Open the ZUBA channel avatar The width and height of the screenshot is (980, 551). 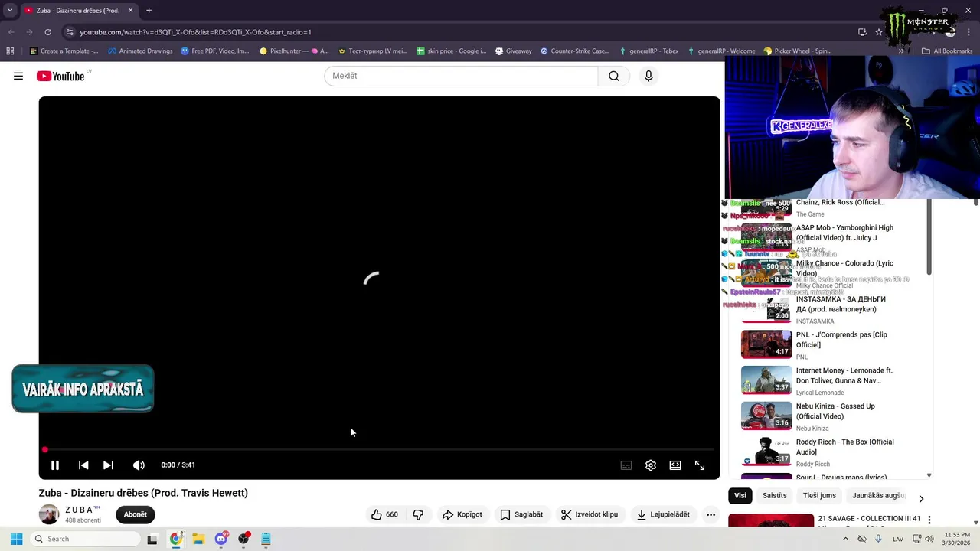pos(49,514)
